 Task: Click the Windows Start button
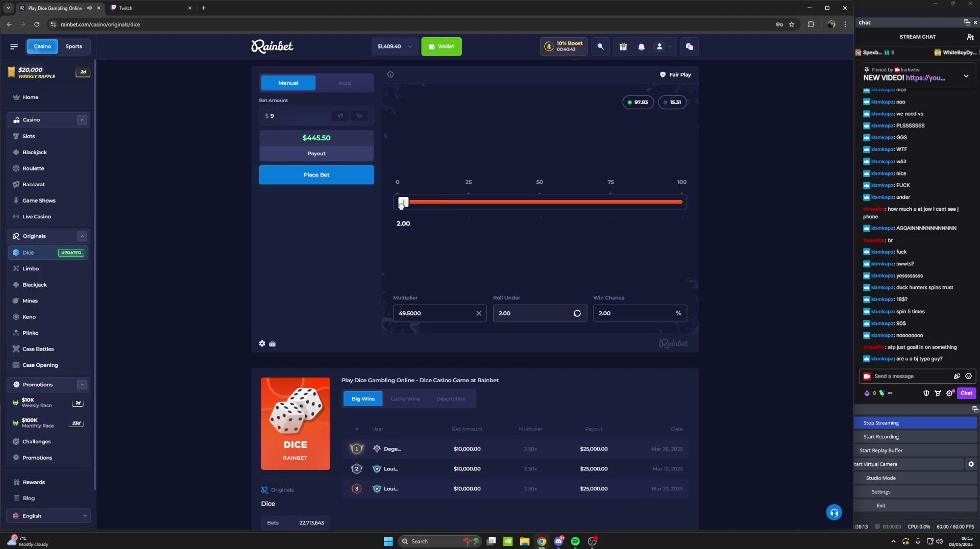(388, 541)
